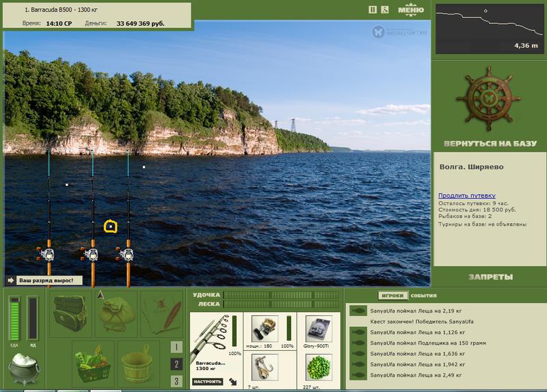Screen dimensions: 547x392
Task: Switch to rod slot 1
Action: click(x=176, y=347)
